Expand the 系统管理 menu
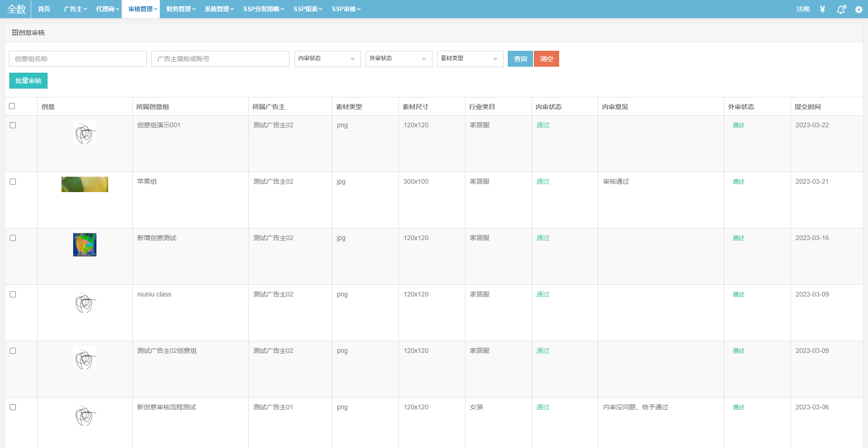The height and width of the screenshot is (448, 868). (x=219, y=9)
